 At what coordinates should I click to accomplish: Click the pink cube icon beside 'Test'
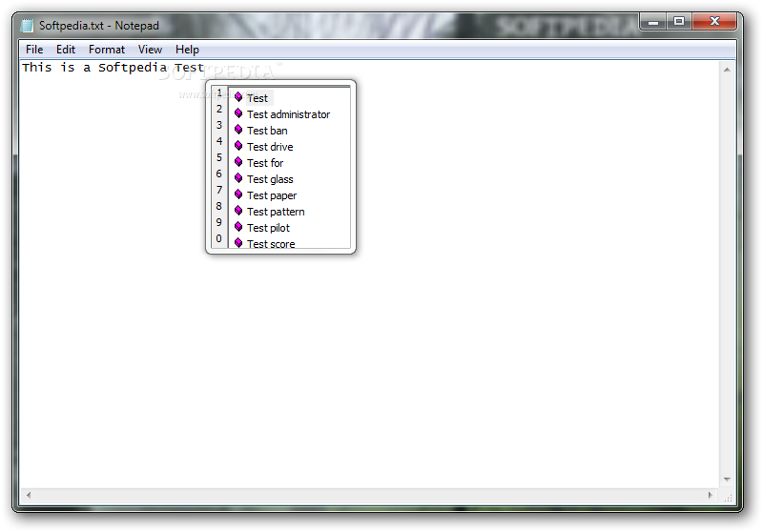point(238,97)
